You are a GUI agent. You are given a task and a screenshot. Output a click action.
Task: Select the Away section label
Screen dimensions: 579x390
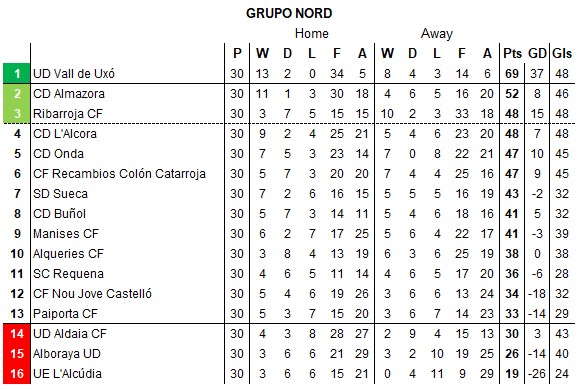pyautogui.click(x=437, y=34)
